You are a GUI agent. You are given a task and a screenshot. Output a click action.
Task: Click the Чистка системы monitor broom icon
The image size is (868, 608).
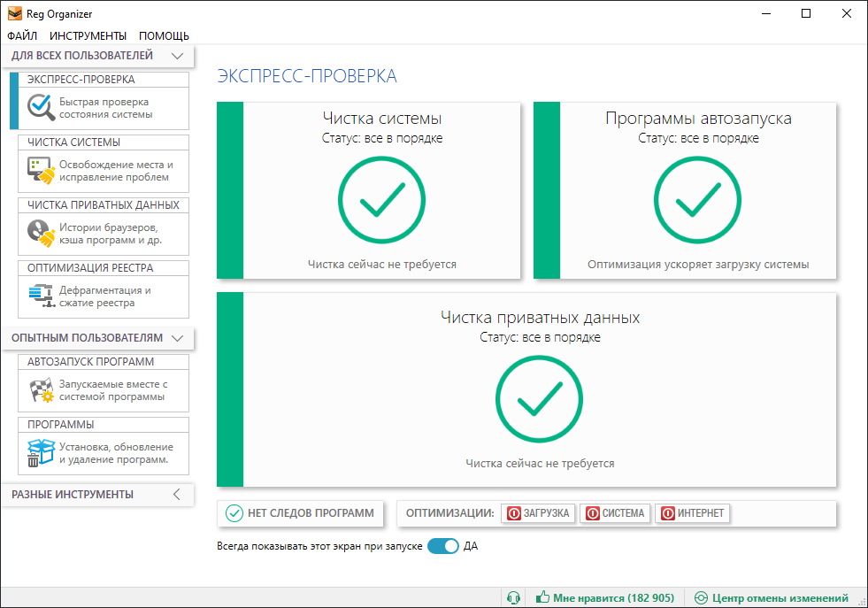click(x=41, y=170)
